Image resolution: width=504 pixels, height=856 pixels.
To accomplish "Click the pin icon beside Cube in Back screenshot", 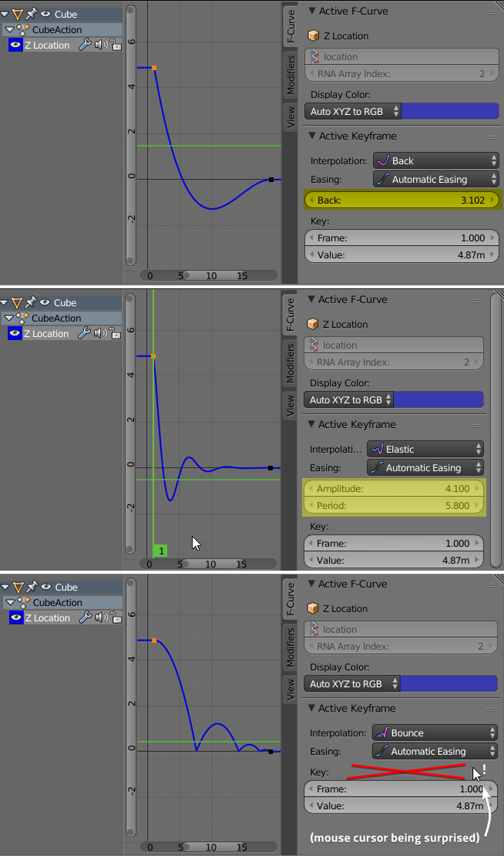I will (x=32, y=14).
